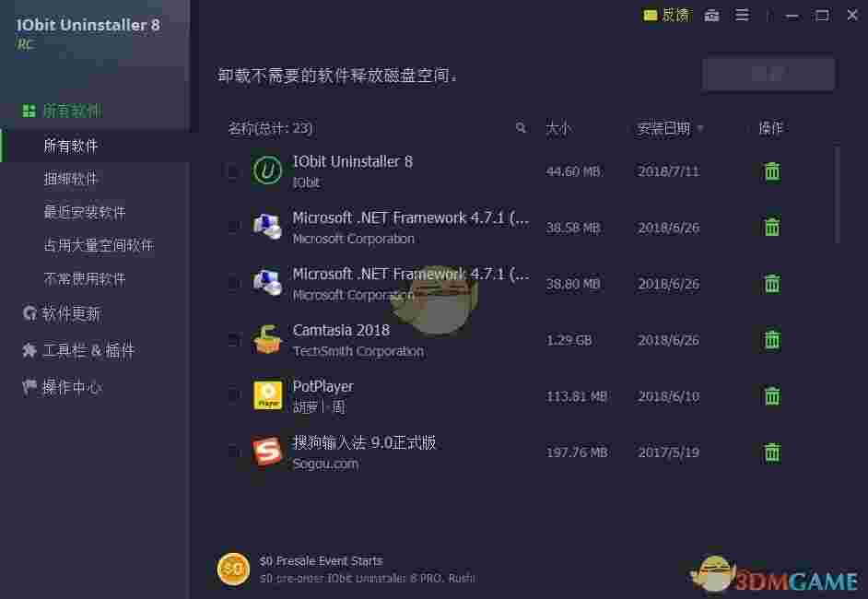Expand the 软件更新 sidebar section

(x=61, y=313)
